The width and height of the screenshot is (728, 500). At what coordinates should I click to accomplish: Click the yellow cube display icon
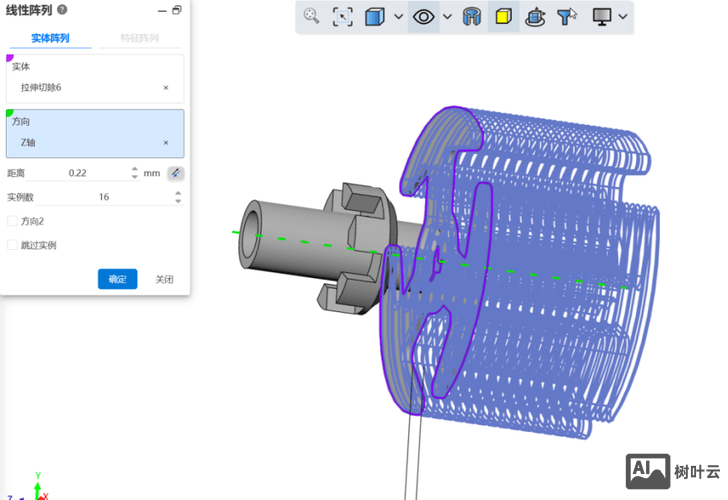point(504,17)
